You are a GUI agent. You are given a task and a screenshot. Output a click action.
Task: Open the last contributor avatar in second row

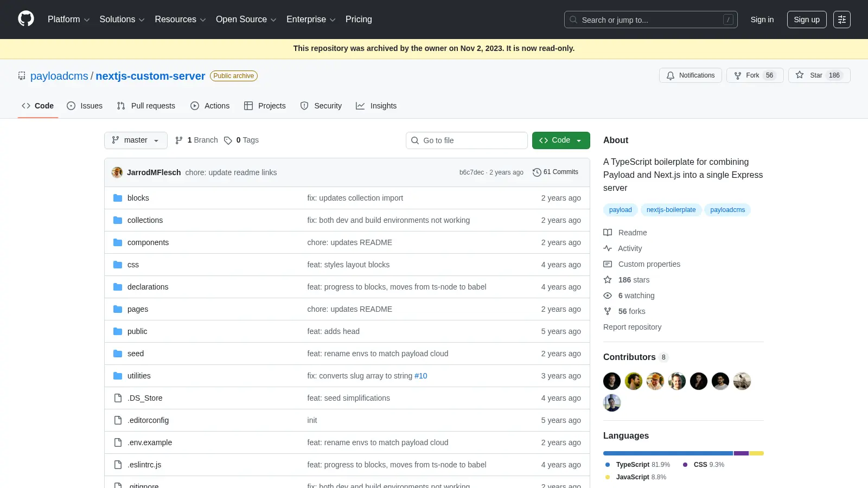click(x=612, y=403)
